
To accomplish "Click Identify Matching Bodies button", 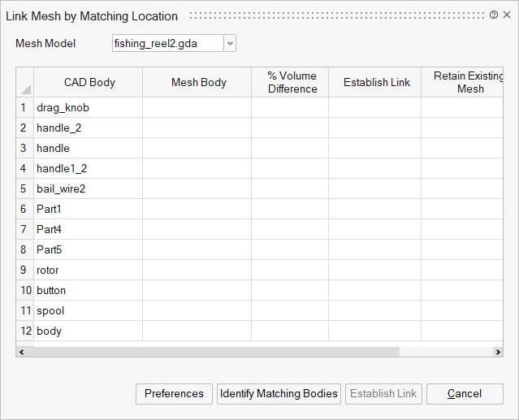I will (x=279, y=394).
